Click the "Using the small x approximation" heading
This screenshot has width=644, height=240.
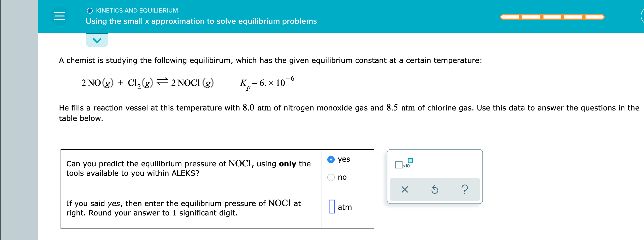(201, 21)
